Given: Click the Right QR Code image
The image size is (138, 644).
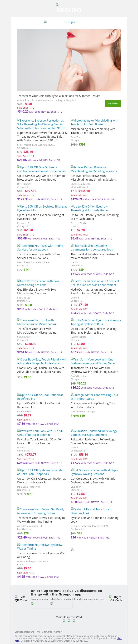Looking at the screenshot, I should [x=116, y=599].
